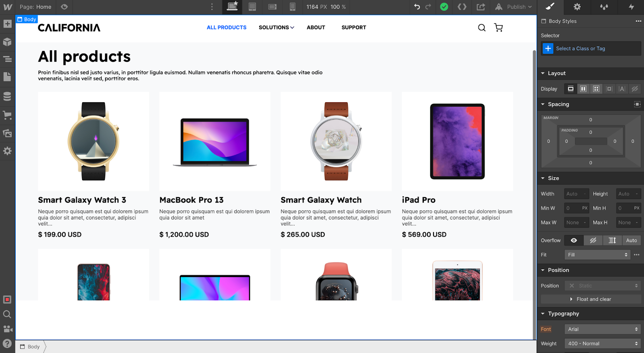Open the Font Arial dropdown
The width and height of the screenshot is (644, 353).
[x=603, y=329]
